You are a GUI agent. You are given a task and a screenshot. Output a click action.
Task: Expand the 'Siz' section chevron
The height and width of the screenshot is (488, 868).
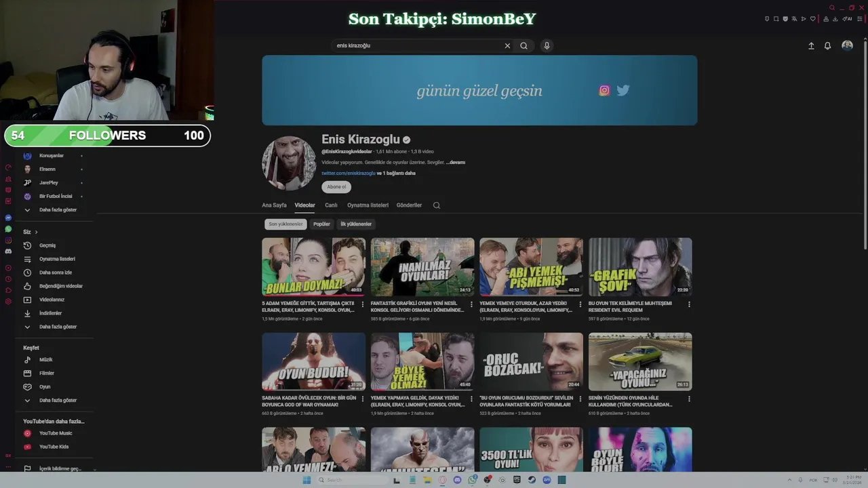pyautogui.click(x=36, y=232)
